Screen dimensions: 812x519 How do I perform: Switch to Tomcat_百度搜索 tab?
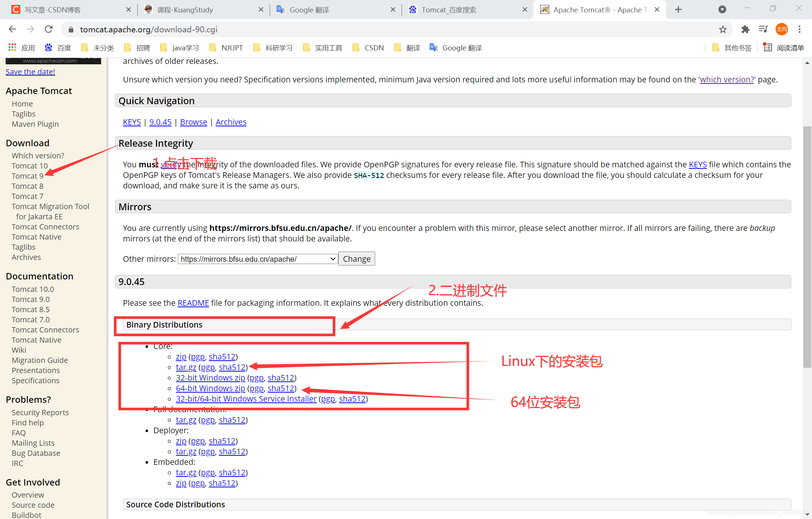[467, 10]
